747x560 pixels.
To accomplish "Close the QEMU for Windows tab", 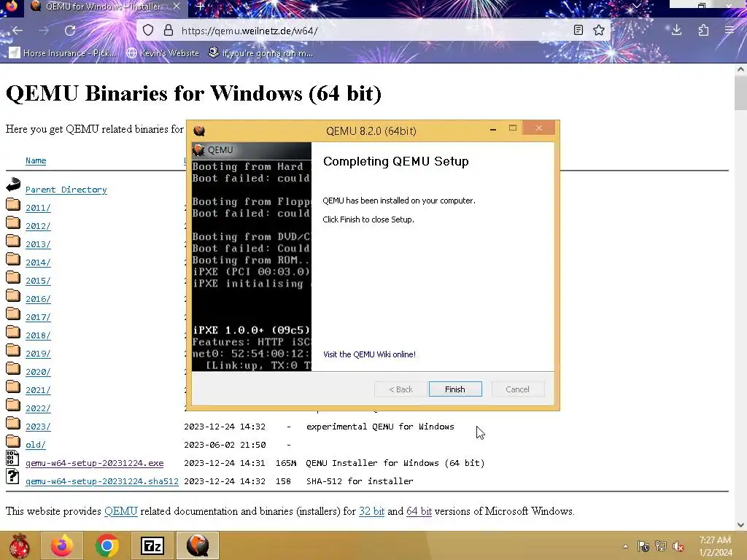I will coord(177,6).
